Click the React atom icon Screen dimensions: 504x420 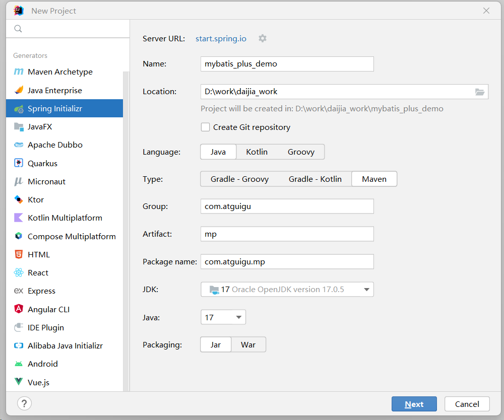click(19, 272)
